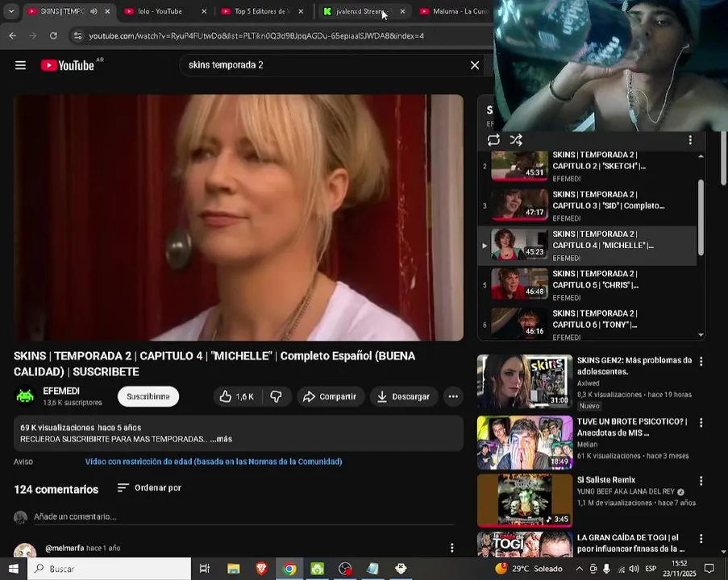This screenshot has width=728, height=580.
Task: Open 'TUVE UN BROTE PSICOTICO?' video title
Action: [632, 427]
